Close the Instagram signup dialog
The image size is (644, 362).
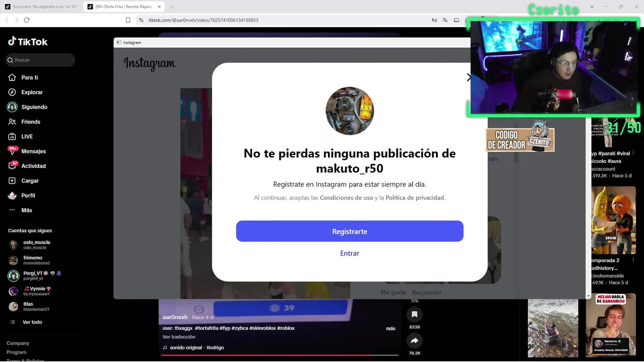(468, 77)
